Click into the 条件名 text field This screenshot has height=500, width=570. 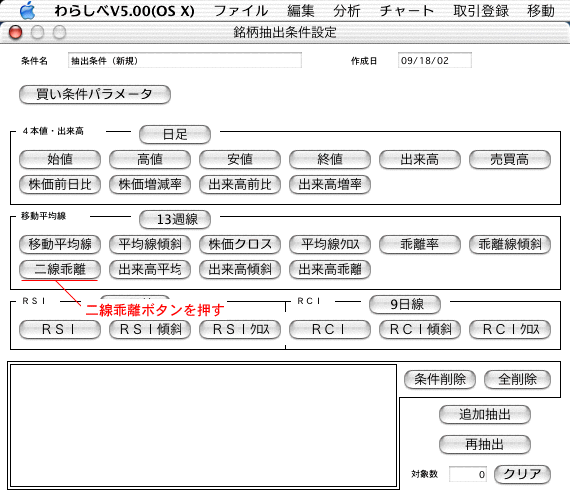pyautogui.click(x=185, y=60)
